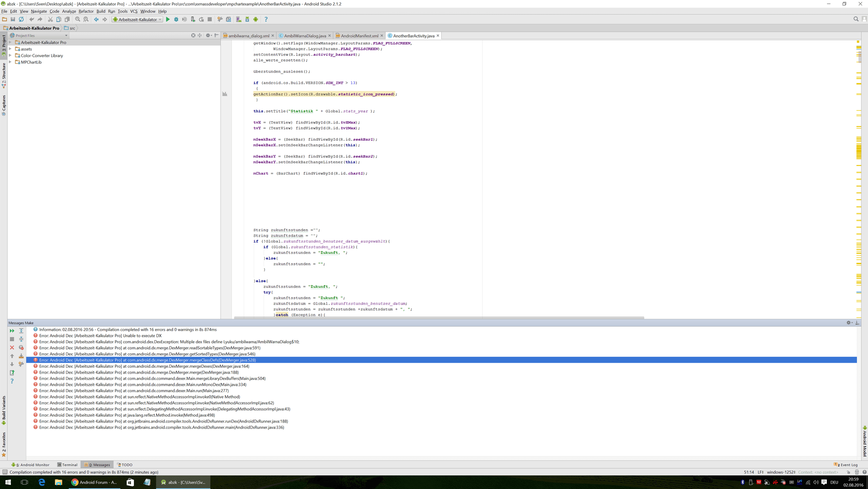The height and width of the screenshot is (489, 868).
Task: Collapse all messages icon
Action: (21, 339)
